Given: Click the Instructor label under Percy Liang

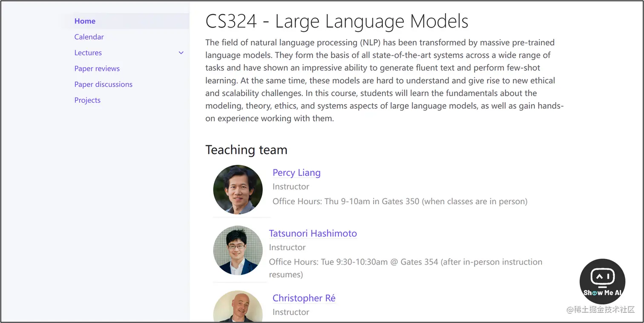Looking at the screenshot, I should [x=291, y=186].
